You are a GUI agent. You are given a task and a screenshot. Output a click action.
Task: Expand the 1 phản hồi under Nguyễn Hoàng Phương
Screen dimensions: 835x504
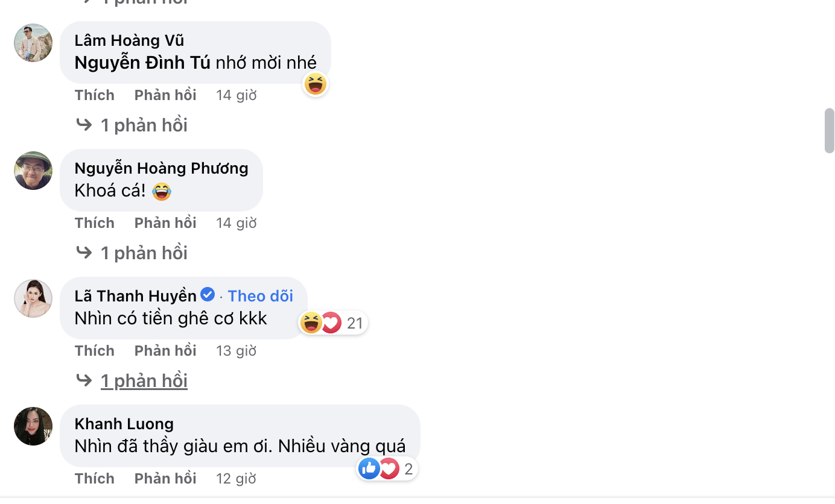click(x=144, y=253)
